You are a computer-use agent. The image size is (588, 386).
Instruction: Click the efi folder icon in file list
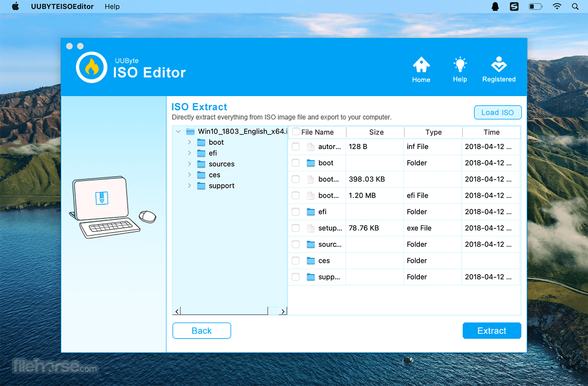click(311, 212)
